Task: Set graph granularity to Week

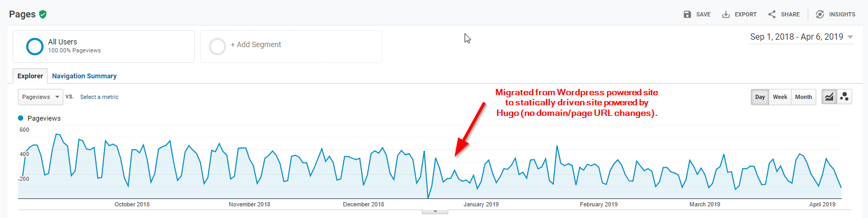Action: pyautogui.click(x=780, y=97)
